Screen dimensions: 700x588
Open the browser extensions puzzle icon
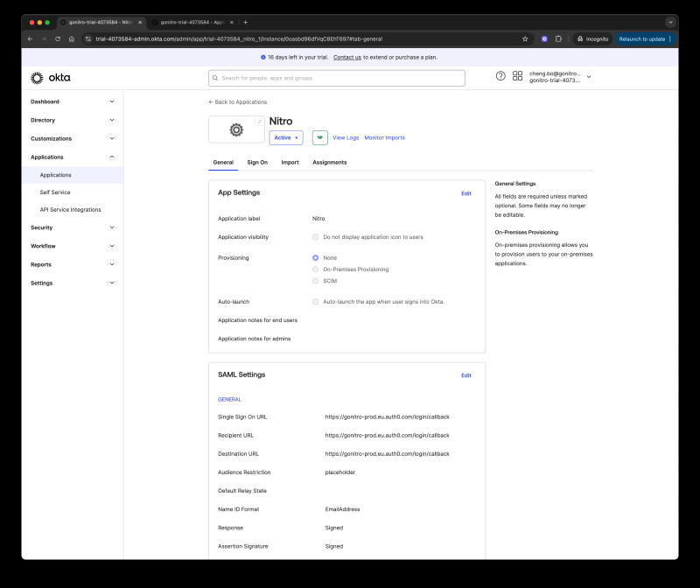point(558,38)
